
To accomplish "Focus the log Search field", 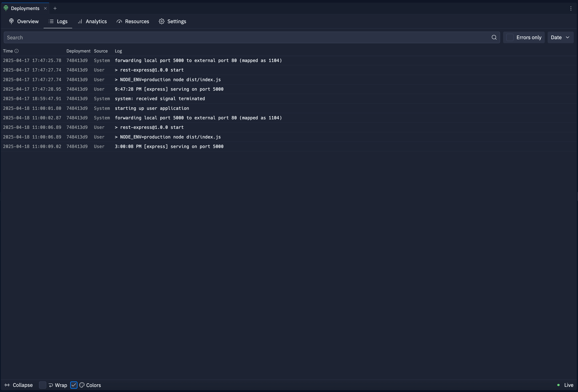I will 252,37.
